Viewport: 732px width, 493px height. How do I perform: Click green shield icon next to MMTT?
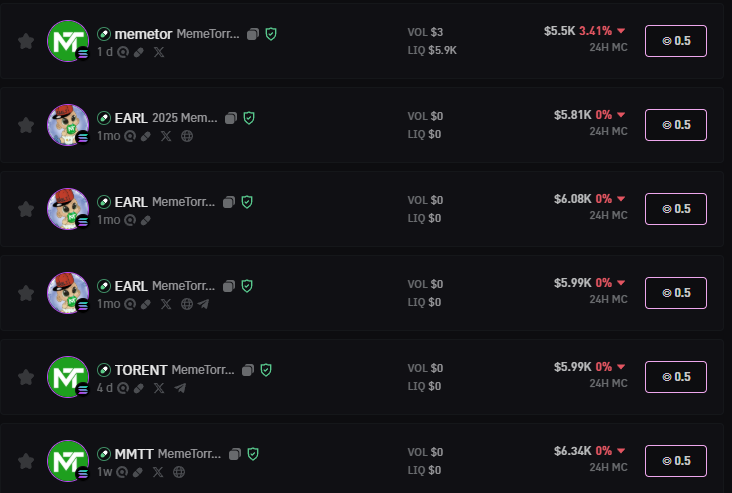click(253, 454)
